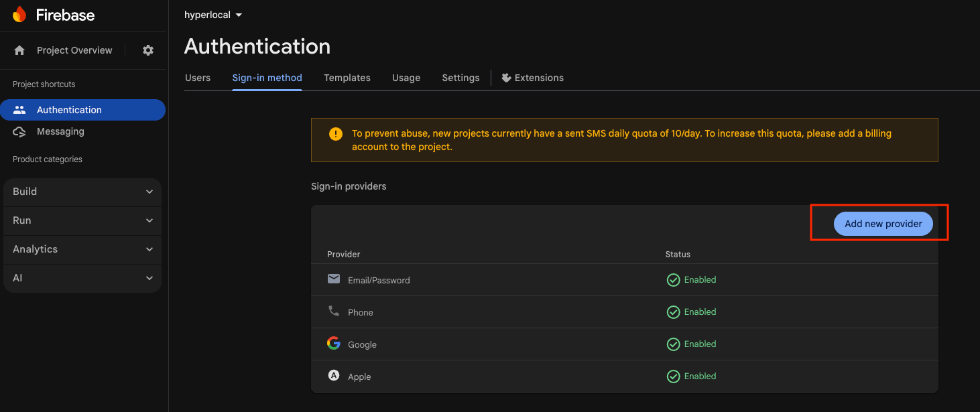Open the Extensions tab
Image resolution: width=980 pixels, height=412 pixels.
coord(533,78)
